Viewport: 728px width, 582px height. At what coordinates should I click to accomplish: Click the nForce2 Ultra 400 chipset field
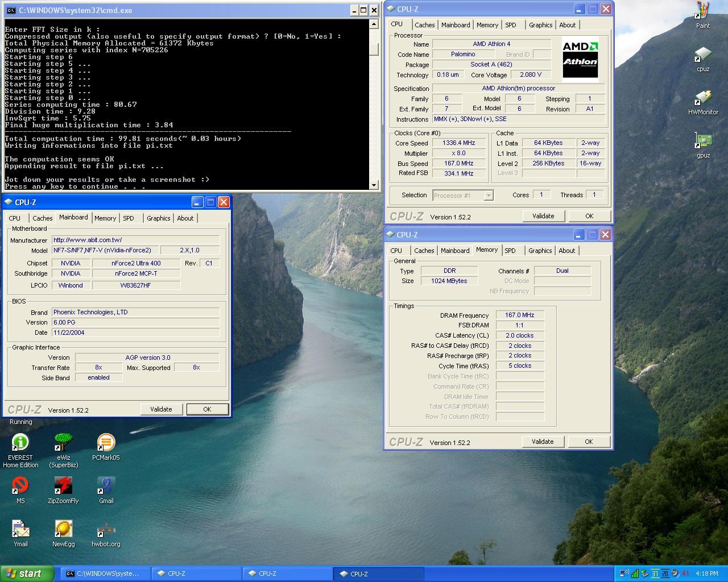(136, 263)
